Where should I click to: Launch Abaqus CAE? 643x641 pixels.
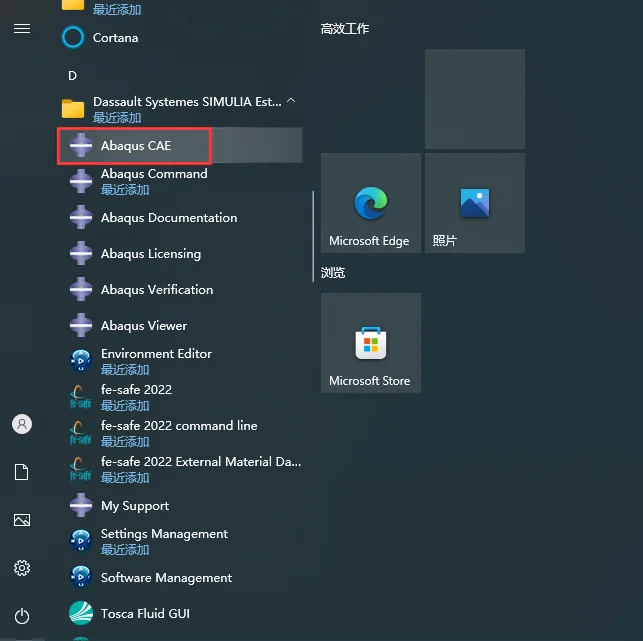point(180,145)
